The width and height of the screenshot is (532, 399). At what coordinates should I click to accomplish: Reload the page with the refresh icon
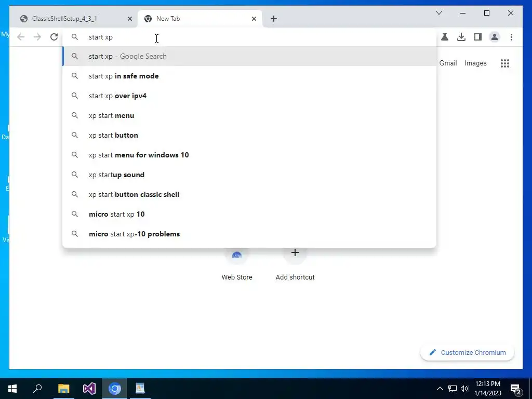tap(54, 37)
